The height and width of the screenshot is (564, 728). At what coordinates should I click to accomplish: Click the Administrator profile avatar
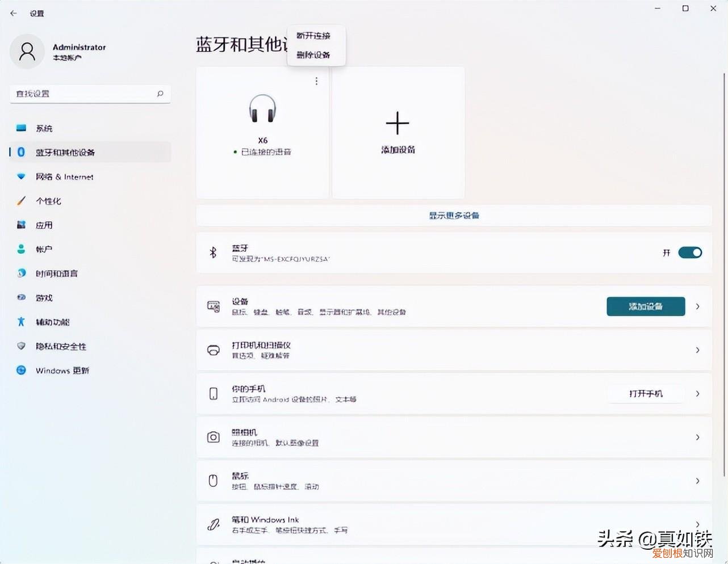(27, 52)
